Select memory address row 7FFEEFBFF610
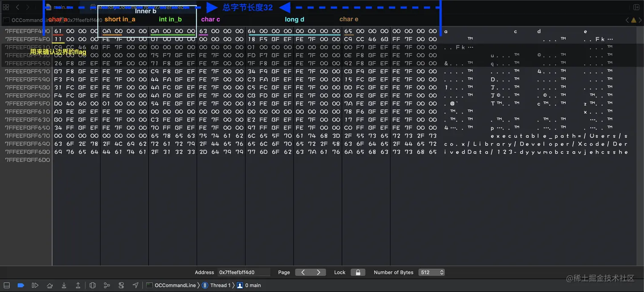This screenshot has width=644, height=292. point(27,112)
